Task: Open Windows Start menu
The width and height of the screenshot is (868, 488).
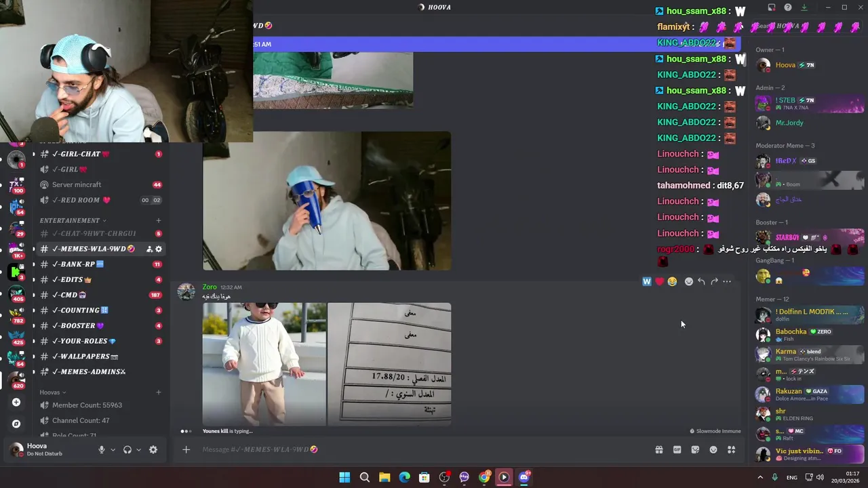Action: [344, 477]
